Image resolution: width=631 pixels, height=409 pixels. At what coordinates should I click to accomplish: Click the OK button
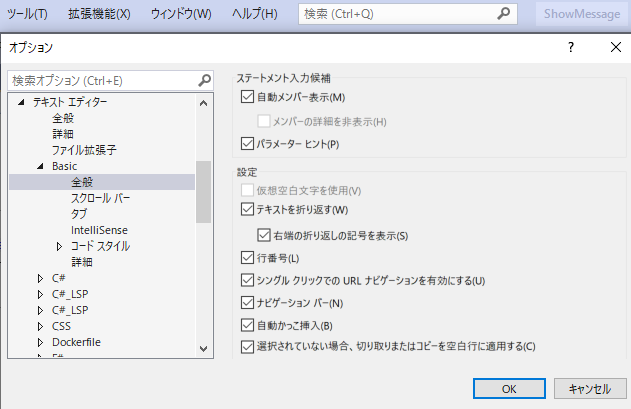point(509,388)
